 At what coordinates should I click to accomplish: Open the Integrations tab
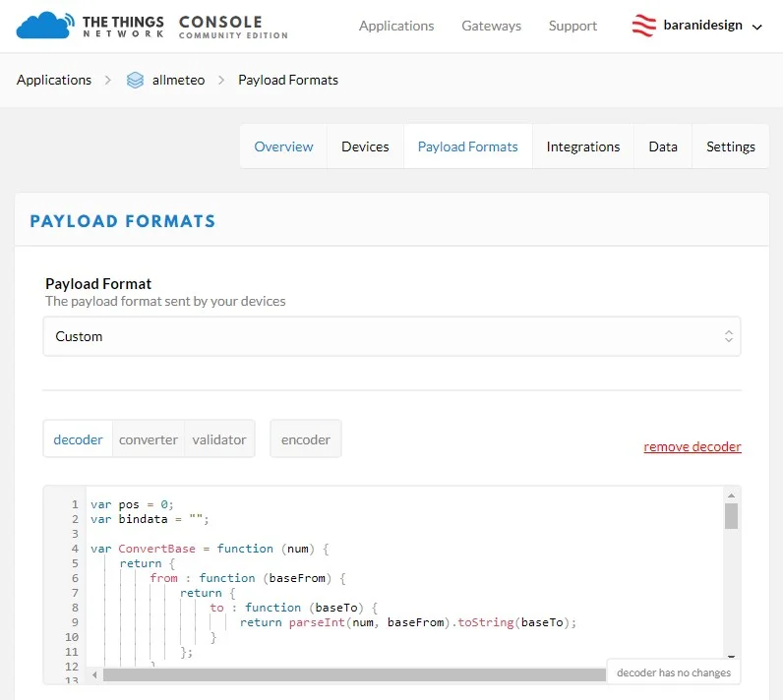tap(582, 146)
